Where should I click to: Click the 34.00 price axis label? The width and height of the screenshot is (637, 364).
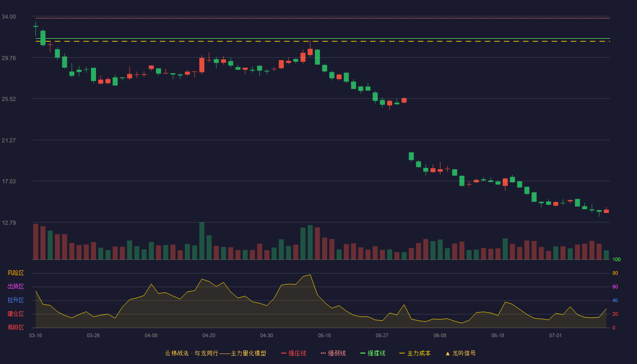point(9,17)
